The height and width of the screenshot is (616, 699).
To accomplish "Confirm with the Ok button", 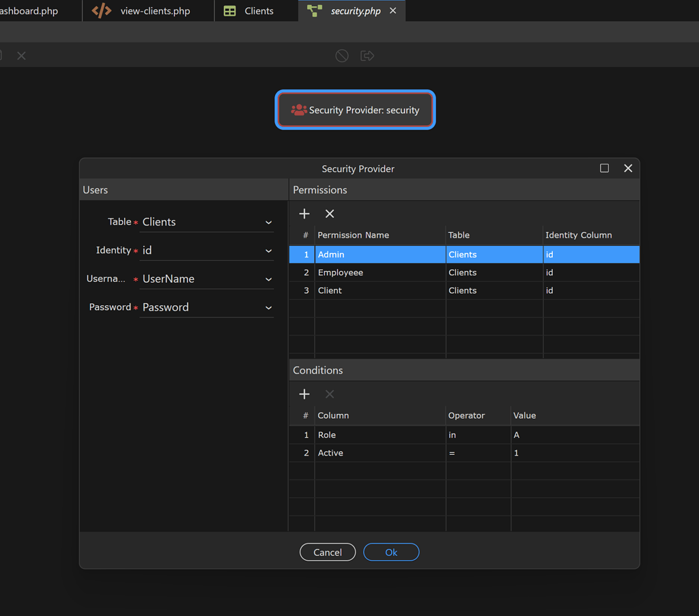I will (x=391, y=552).
